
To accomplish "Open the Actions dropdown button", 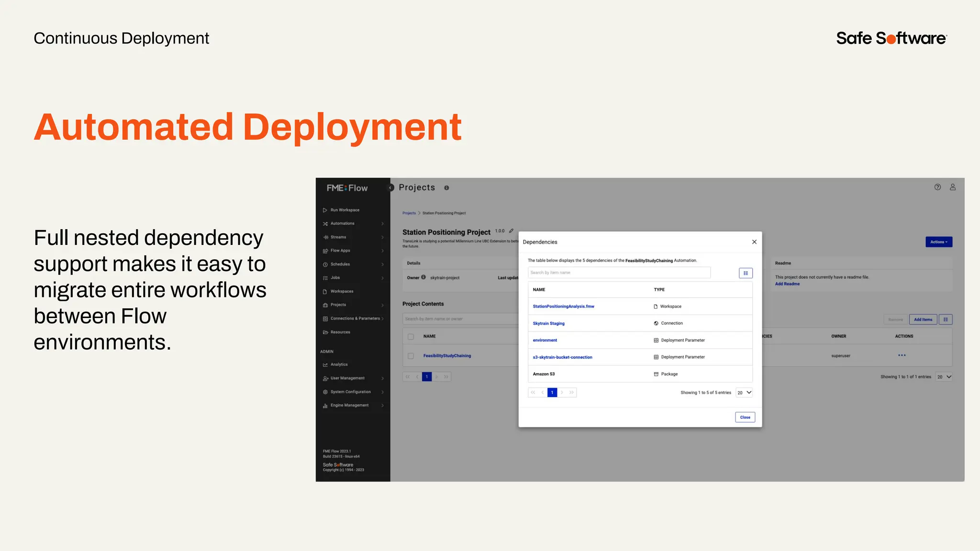I will [x=939, y=242].
